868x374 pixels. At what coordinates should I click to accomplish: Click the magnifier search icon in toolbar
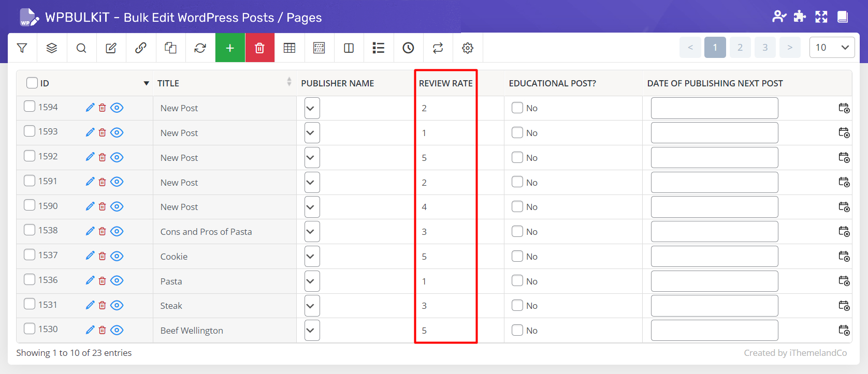(81, 48)
